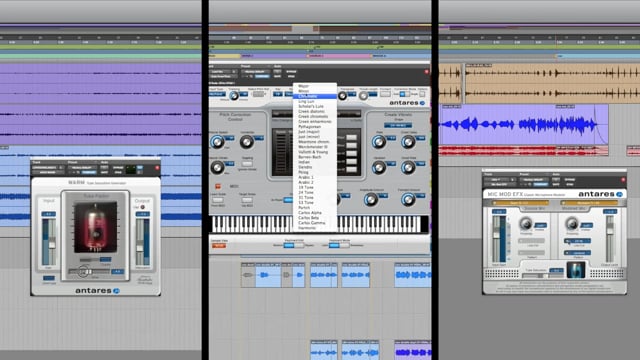
Task: Click the Modeled Mic Proximity knob
Action: [572, 224]
